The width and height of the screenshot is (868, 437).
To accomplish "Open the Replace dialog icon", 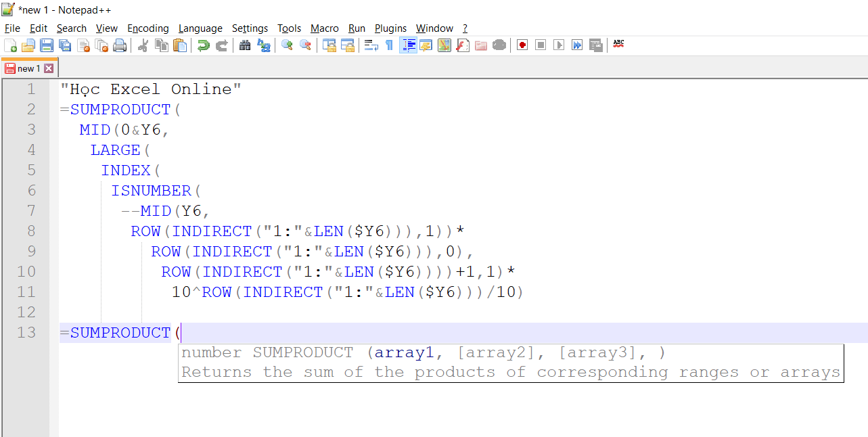I will 263,45.
